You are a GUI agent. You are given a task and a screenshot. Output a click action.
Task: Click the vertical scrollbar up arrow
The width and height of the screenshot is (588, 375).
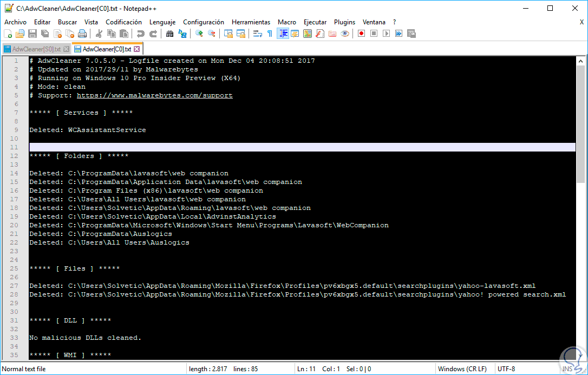(580, 61)
